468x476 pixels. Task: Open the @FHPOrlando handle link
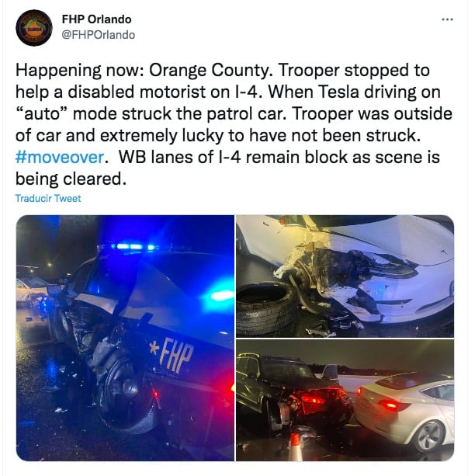(99, 35)
